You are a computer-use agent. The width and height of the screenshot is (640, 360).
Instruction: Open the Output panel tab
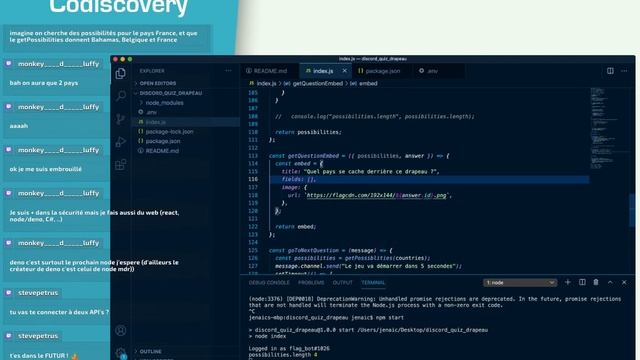click(342, 282)
